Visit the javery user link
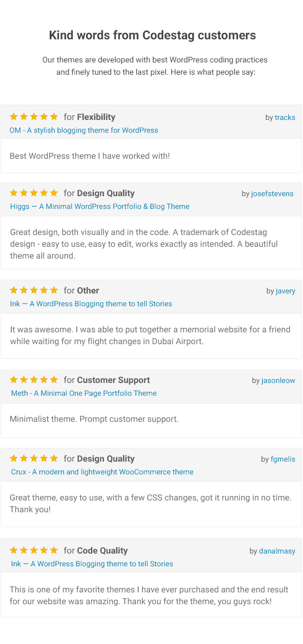Viewport: 303px width, 644px height. click(x=285, y=291)
